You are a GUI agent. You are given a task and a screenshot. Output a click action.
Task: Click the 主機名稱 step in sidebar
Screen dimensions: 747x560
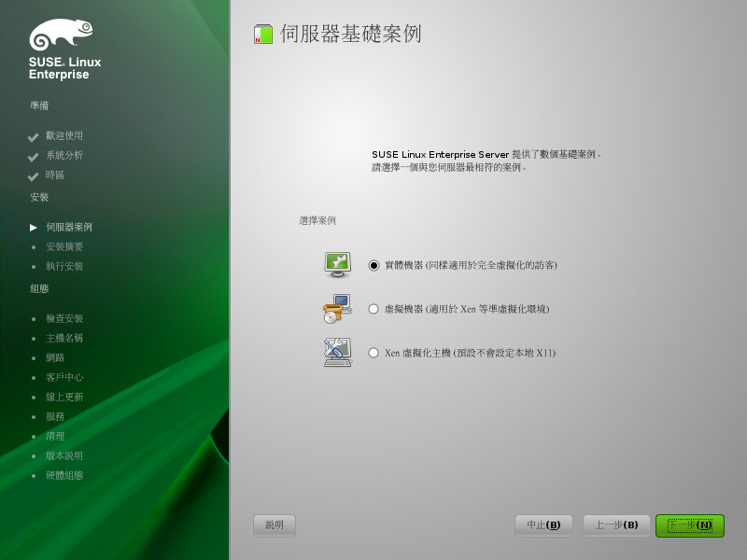[64, 338]
